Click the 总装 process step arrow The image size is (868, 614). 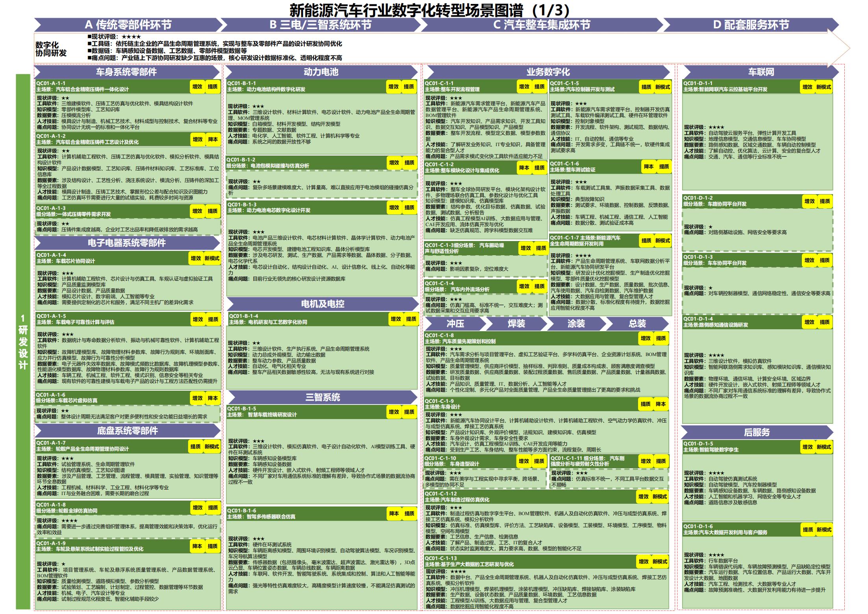[637, 324]
